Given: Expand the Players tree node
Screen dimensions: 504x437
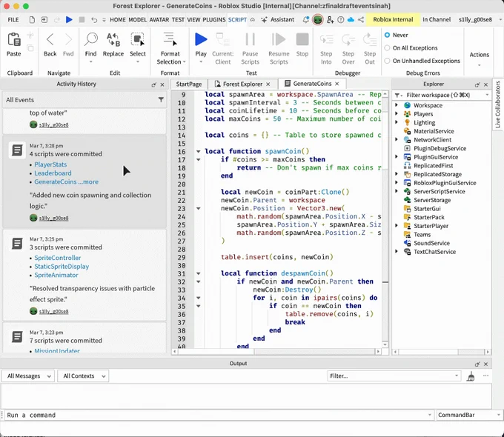Looking at the screenshot, I should pos(397,114).
